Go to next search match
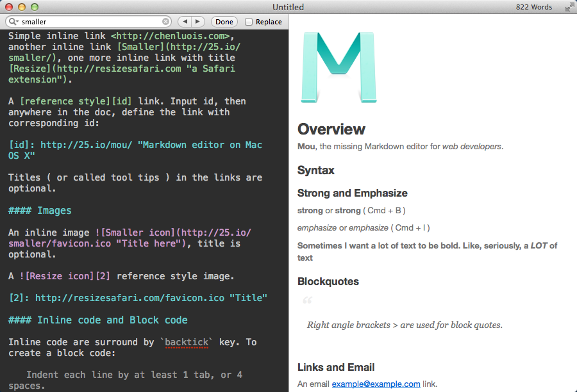577x392 pixels. click(198, 22)
